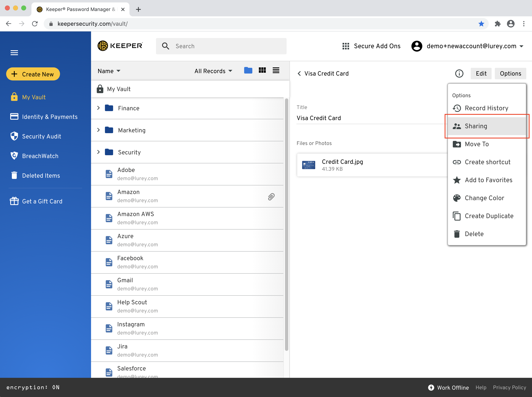Screen dimensions: 532x397
Task: Open the Jira record
Action: click(187, 351)
